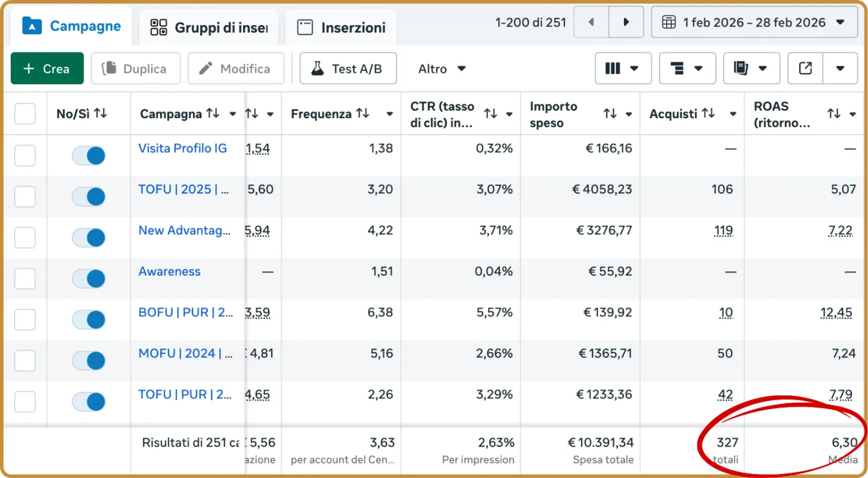
Task: Sort by ROAS column arrows
Action: [834, 113]
